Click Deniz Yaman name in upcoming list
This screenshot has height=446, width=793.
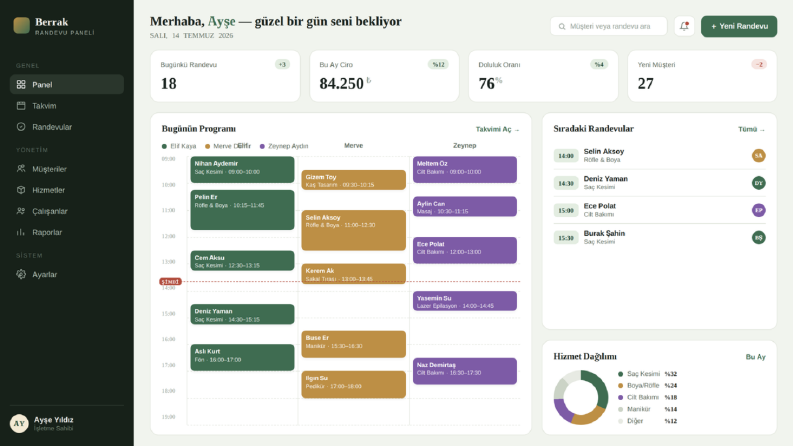tap(605, 179)
